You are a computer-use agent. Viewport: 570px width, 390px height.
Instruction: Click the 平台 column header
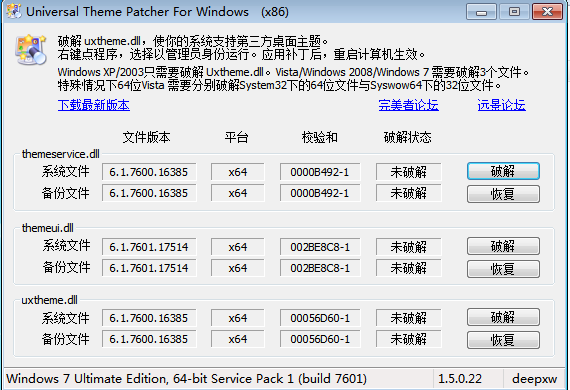click(x=236, y=137)
